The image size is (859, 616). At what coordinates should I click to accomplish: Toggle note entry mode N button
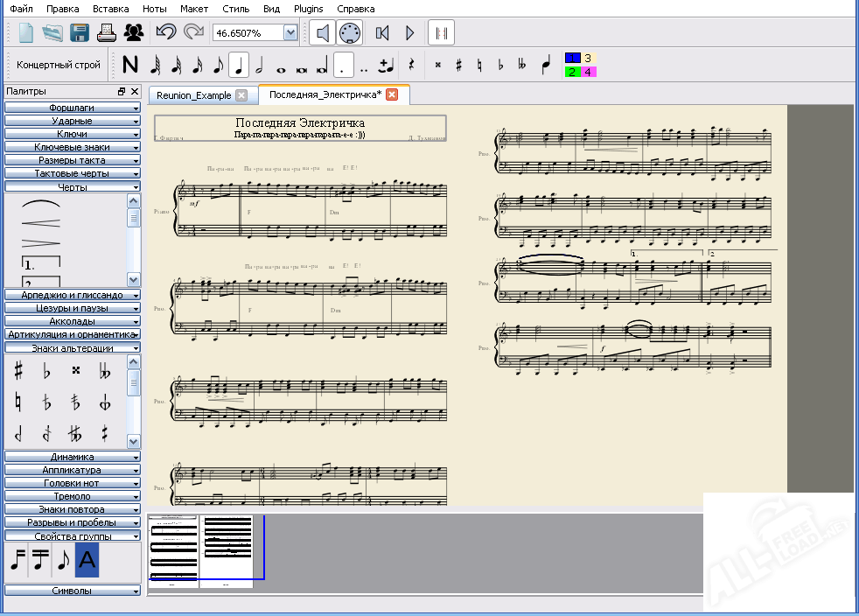(x=130, y=65)
